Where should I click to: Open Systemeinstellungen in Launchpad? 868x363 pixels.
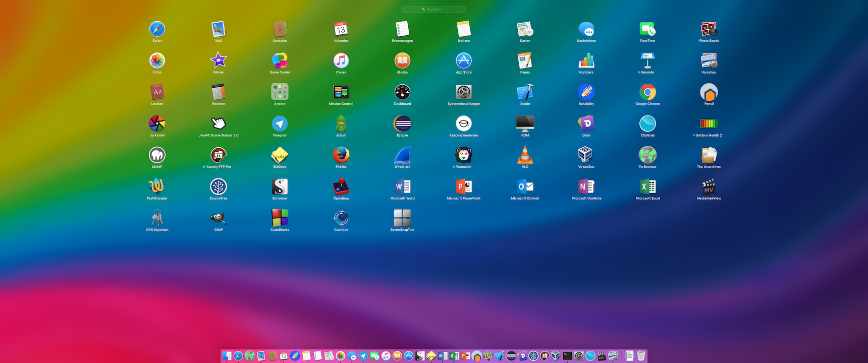[x=463, y=92]
